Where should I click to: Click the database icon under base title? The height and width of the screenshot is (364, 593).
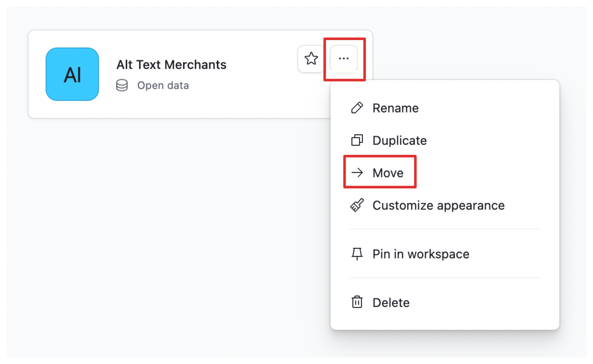(122, 85)
